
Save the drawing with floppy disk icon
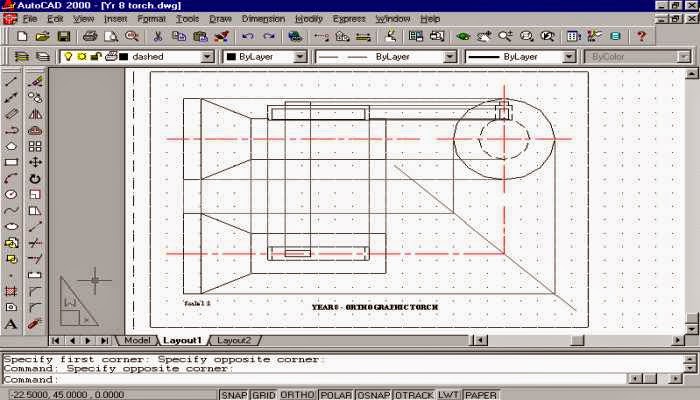click(x=64, y=37)
